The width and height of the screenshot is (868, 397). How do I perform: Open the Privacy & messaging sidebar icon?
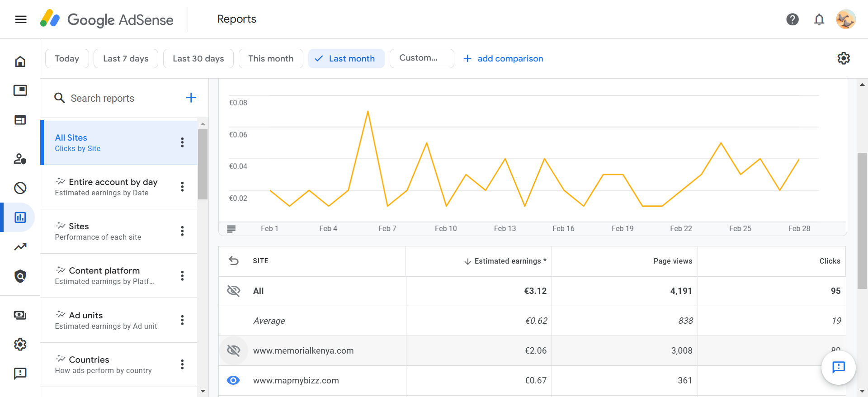pyautogui.click(x=20, y=159)
